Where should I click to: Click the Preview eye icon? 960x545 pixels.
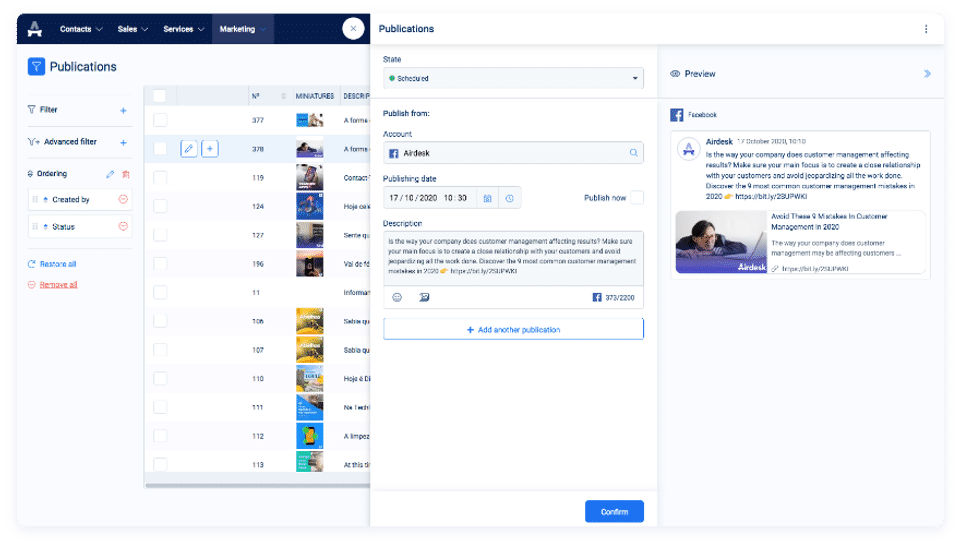pyautogui.click(x=675, y=73)
